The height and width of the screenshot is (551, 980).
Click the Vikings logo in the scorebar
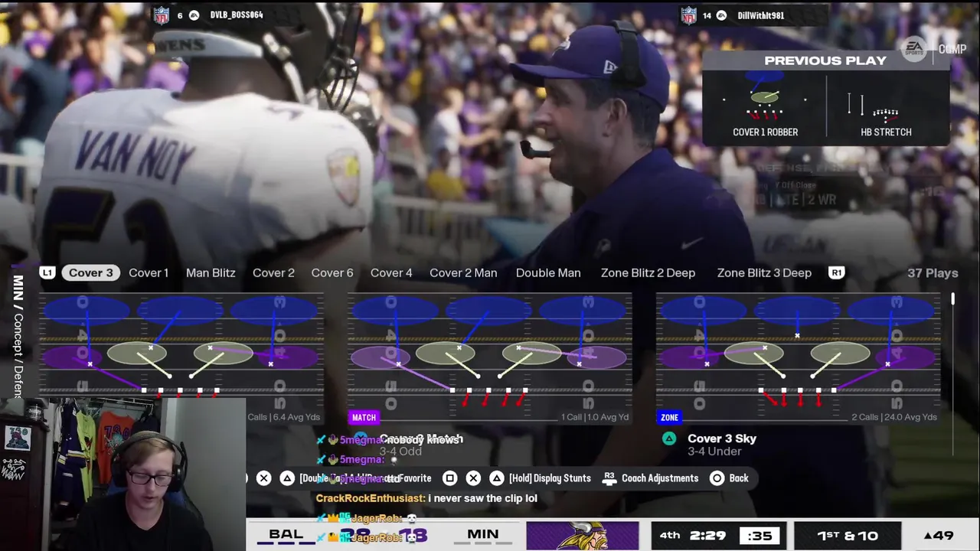pyautogui.click(x=582, y=536)
